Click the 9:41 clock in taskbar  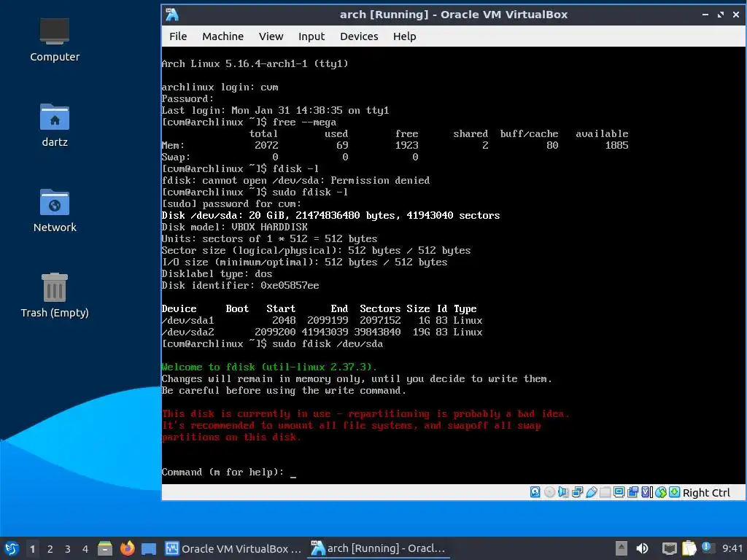coord(732,548)
